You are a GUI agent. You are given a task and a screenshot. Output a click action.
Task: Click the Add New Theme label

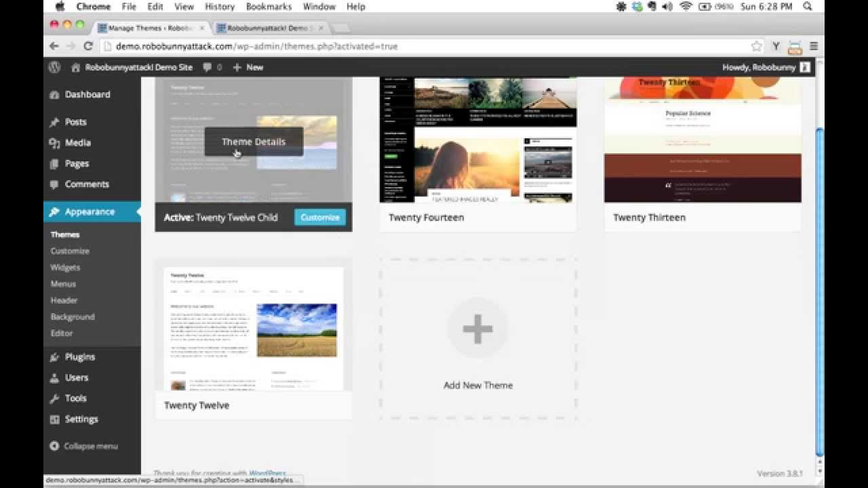[478, 385]
